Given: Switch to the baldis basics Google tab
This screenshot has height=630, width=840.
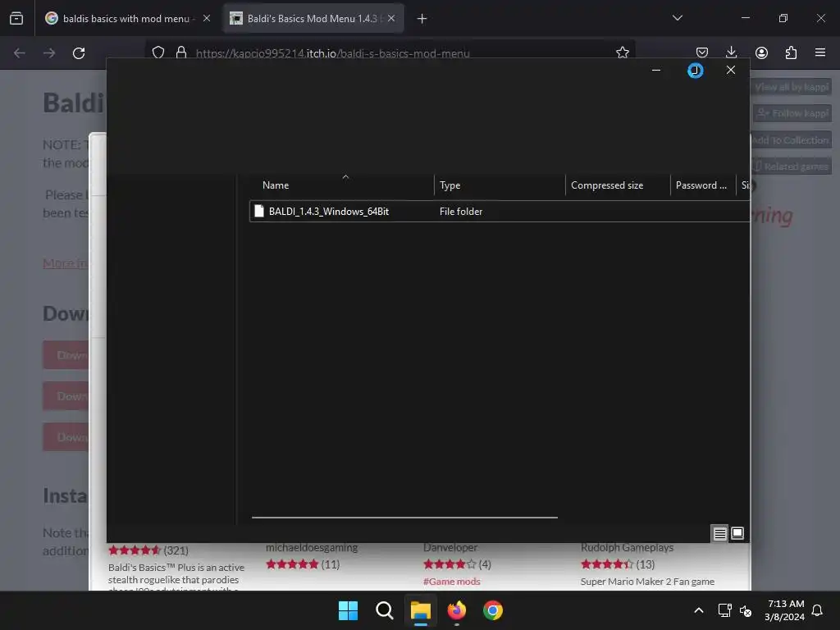Looking at the screenshot, I should [x=126, y=18].
